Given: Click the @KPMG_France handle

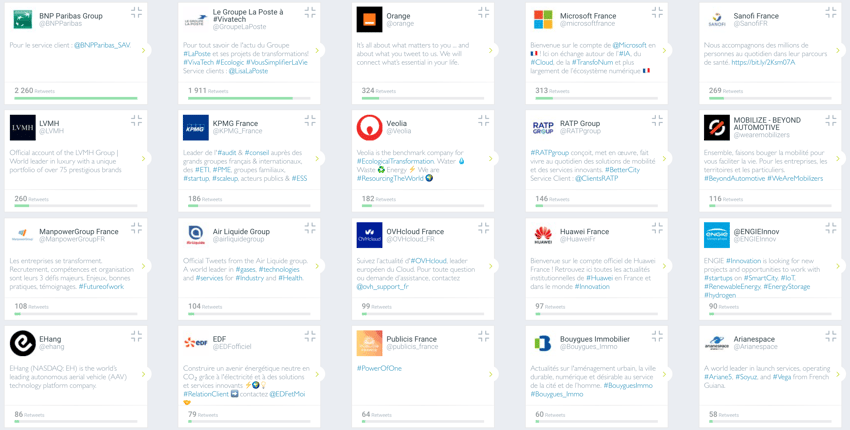Looking at the screenshot, I should (x=237, y=131).
